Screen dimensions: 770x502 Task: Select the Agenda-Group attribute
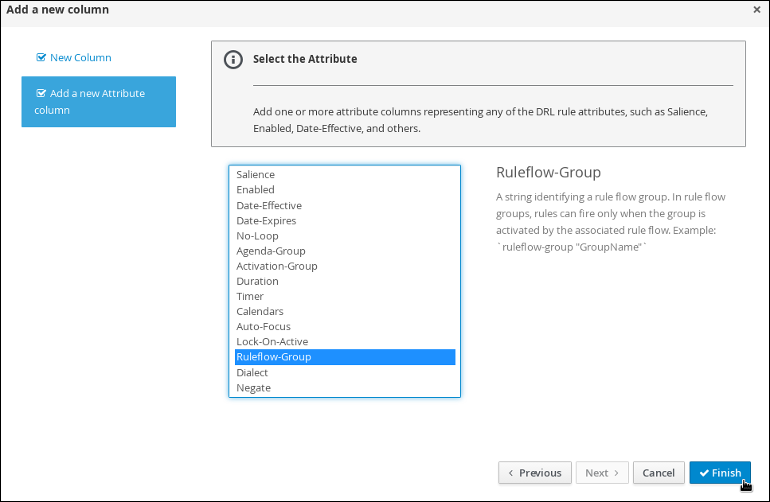tap(345, 251)
